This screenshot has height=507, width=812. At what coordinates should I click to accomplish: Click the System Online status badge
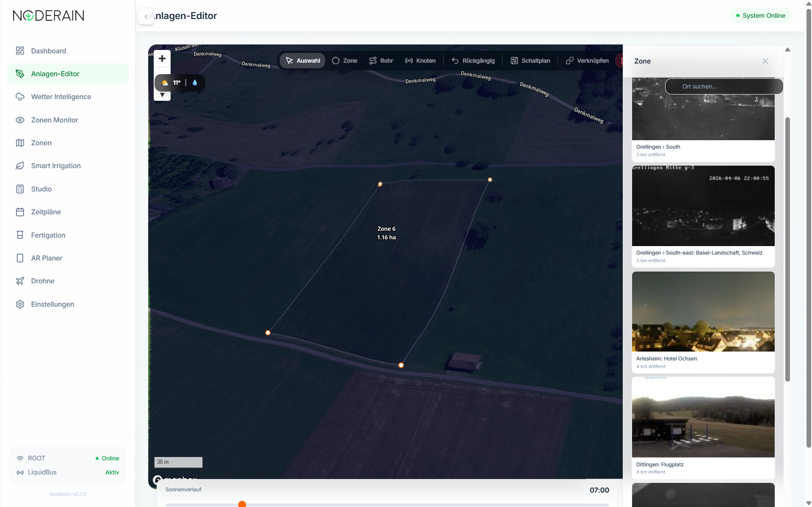[761, 16]
